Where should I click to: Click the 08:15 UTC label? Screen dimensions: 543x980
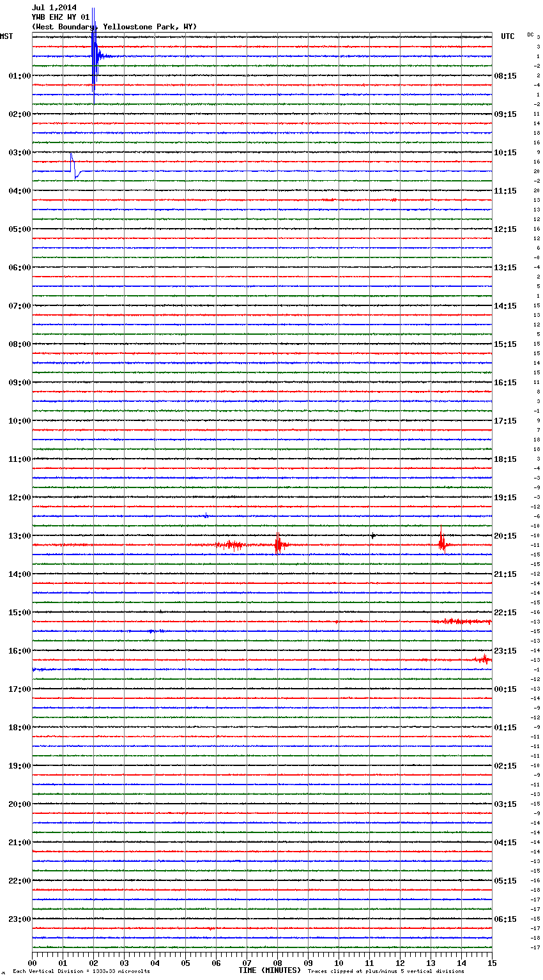click(x=505, y=75)
